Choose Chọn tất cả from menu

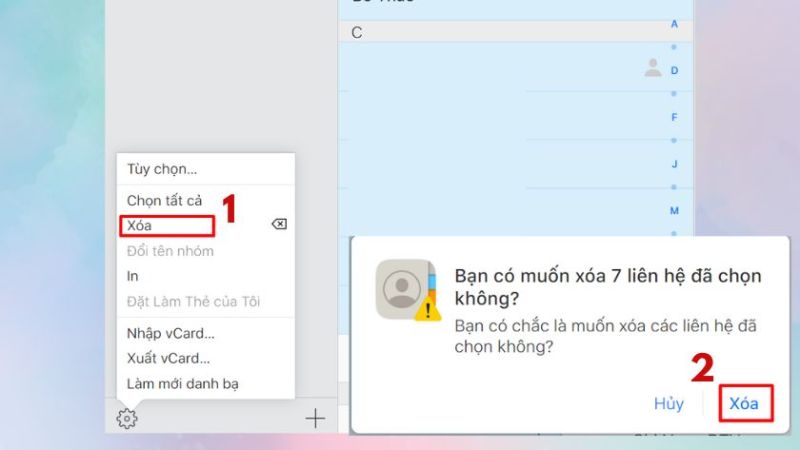(164, 201)
